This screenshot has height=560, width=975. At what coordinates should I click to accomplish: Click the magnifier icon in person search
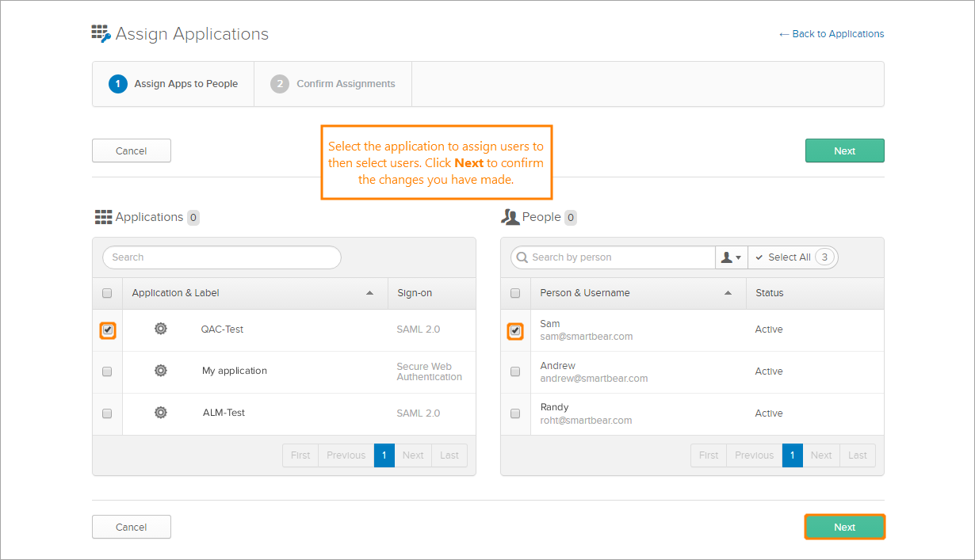(x=522, y=257)
